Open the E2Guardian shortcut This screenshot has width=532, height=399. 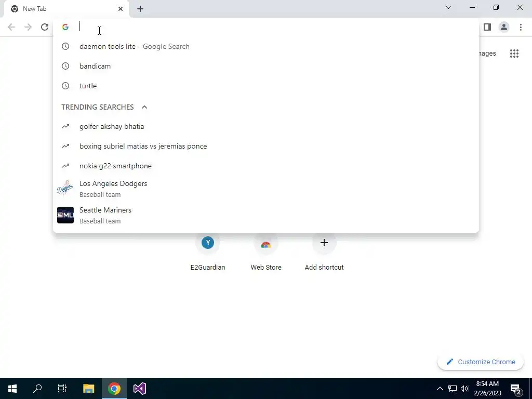point(208,251)
